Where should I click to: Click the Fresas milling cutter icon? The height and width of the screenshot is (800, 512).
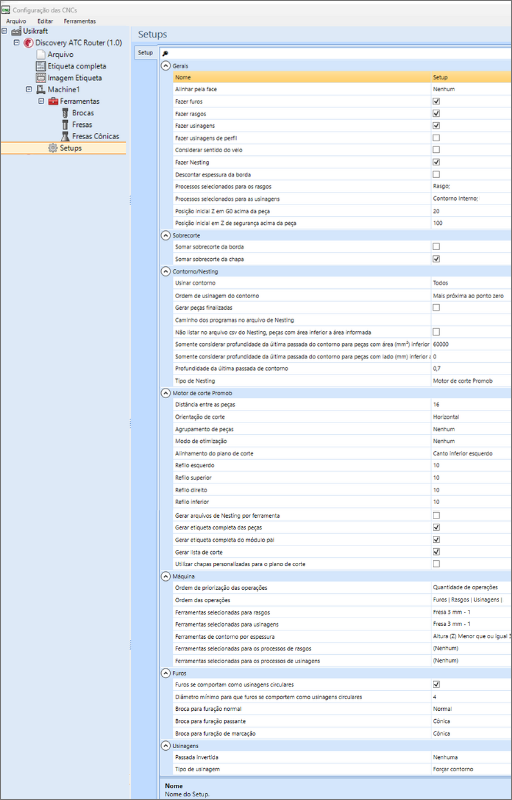pos(65,125)
